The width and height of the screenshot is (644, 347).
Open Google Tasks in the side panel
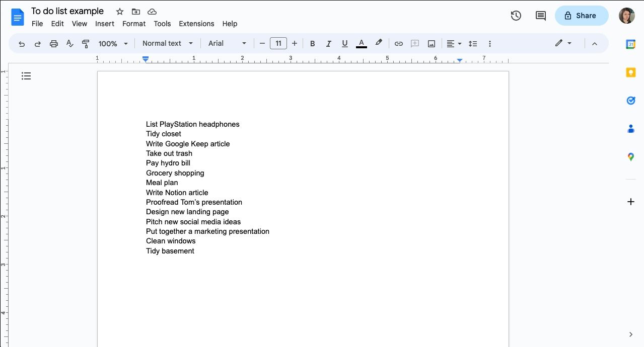click(630, 100)
